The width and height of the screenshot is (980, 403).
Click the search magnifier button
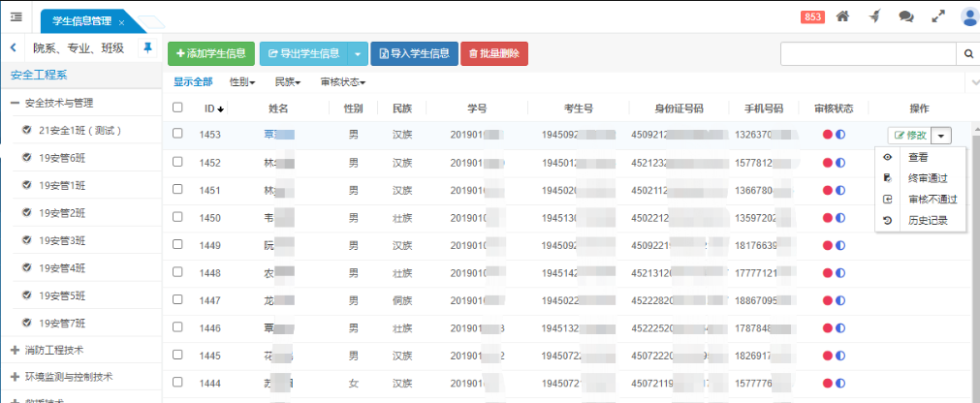click(x=967, y=53)
